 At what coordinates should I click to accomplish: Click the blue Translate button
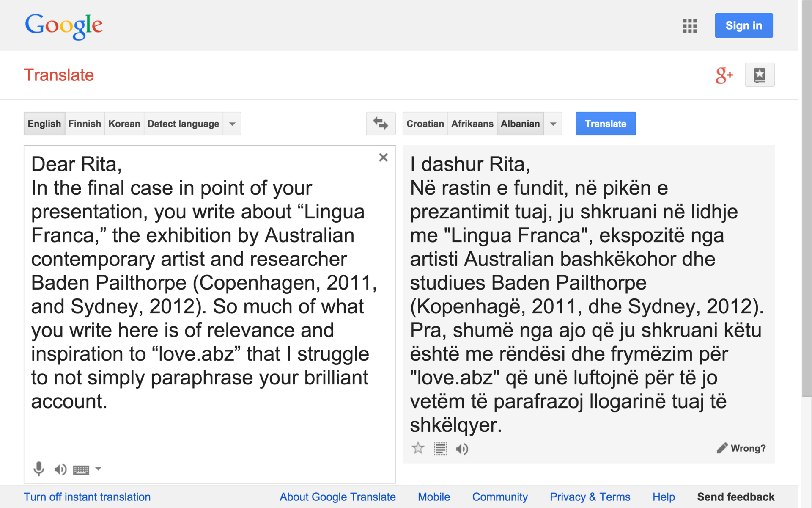pyautogui.click(x=605, y=124)
